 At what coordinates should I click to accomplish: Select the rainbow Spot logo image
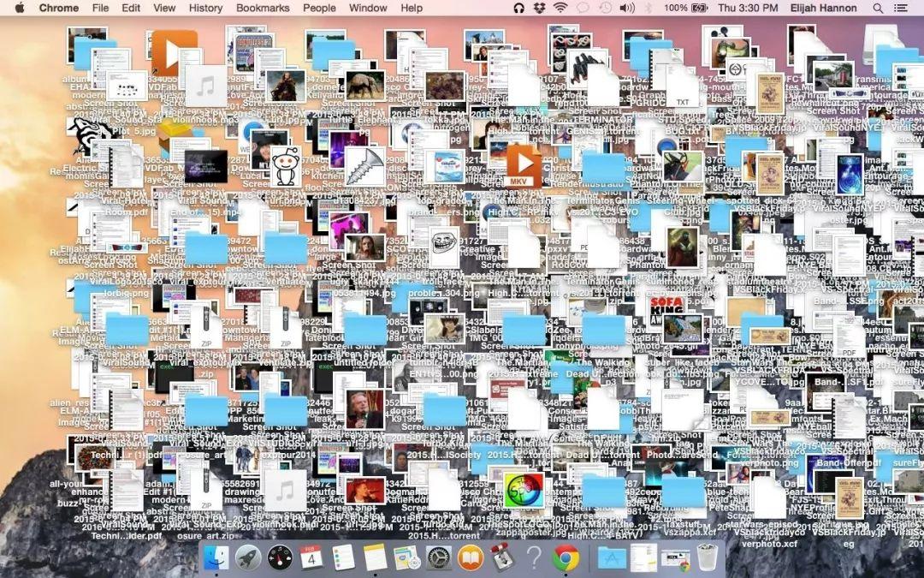click(524, 490)
